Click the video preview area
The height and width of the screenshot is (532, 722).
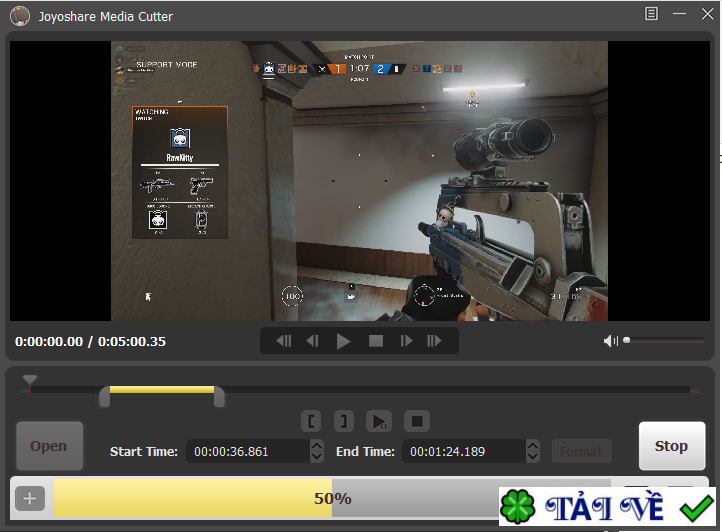(360, 181)
